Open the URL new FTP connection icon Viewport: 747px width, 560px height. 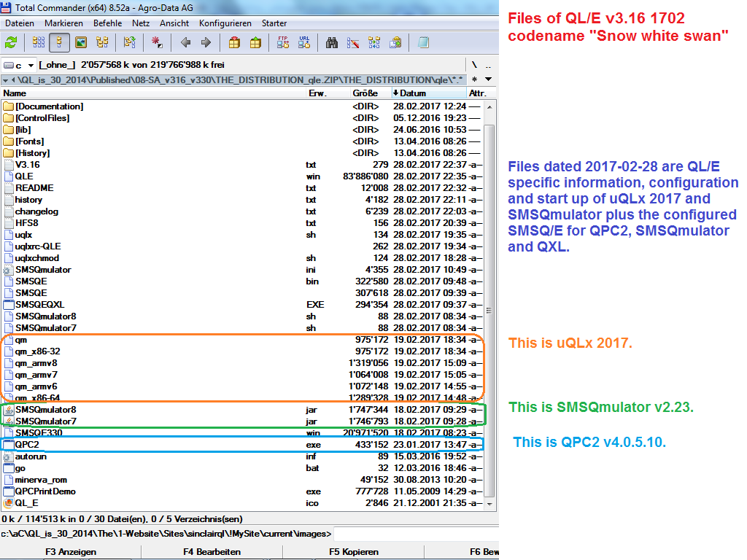pos(304,42)
